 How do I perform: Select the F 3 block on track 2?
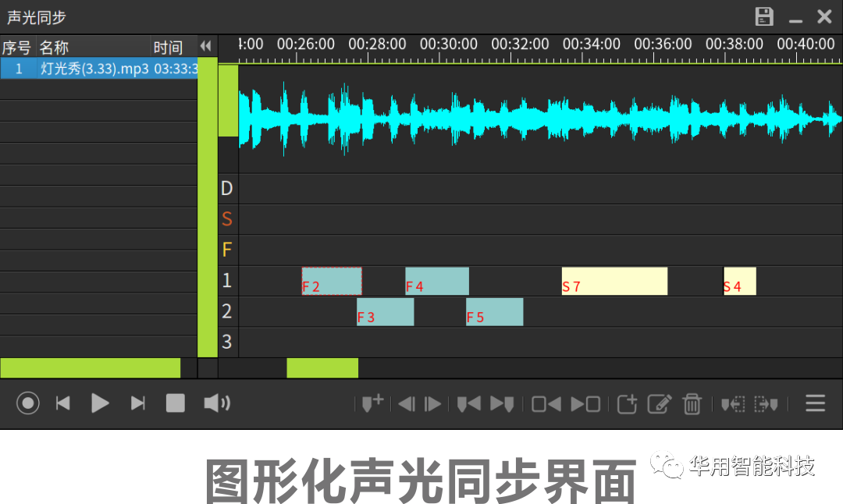click(386, 311)
